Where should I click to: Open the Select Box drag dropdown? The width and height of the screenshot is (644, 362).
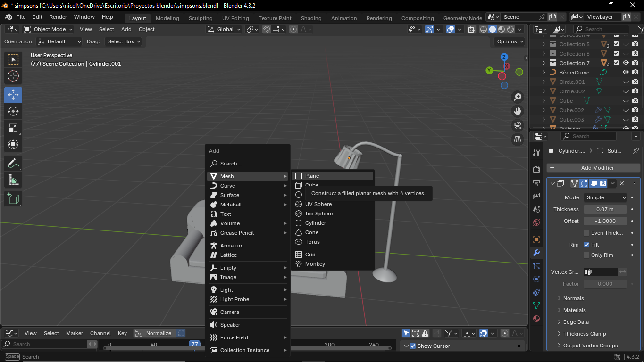[124, 41]
